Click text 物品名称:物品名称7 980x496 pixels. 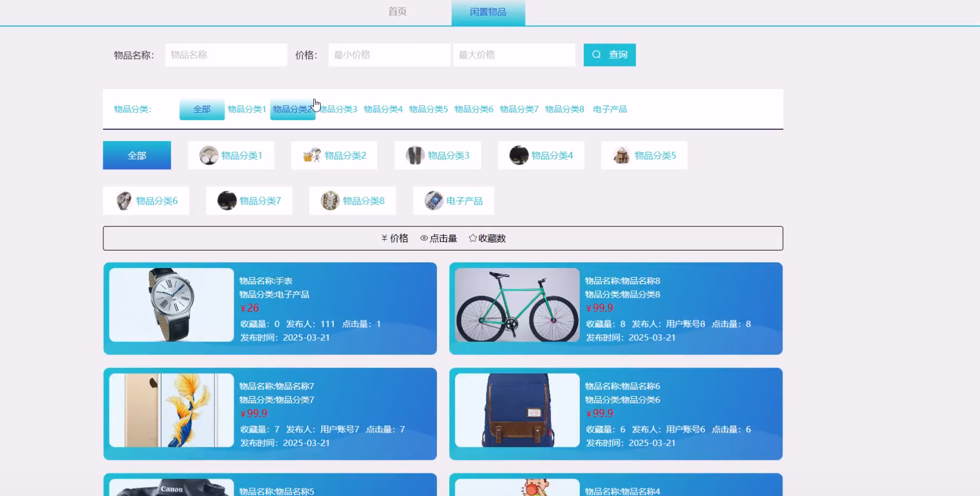point(277,387)
